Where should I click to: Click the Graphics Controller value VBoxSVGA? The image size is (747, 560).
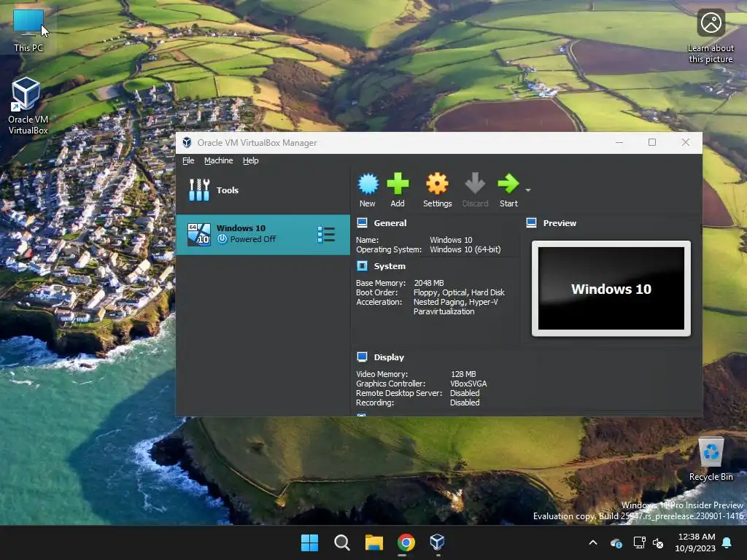(x=468, y=384)
